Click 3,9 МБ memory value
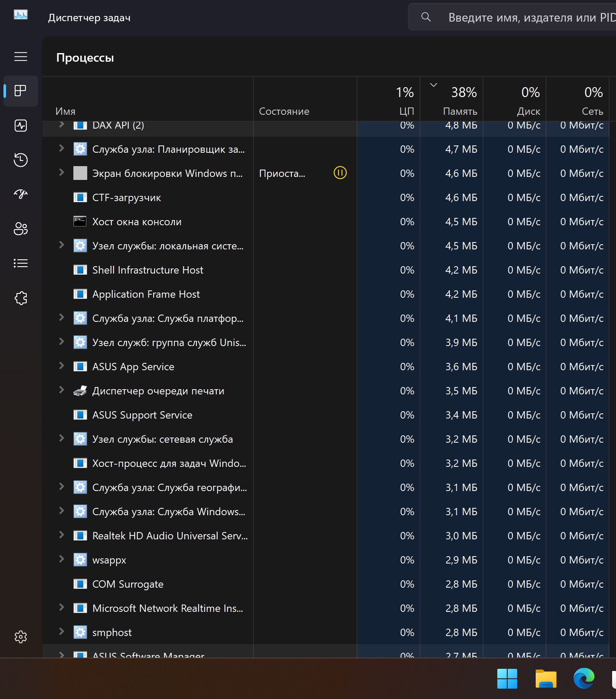This screenshot has width=616, height=699. pyautogui.click(x=461, y=343)
